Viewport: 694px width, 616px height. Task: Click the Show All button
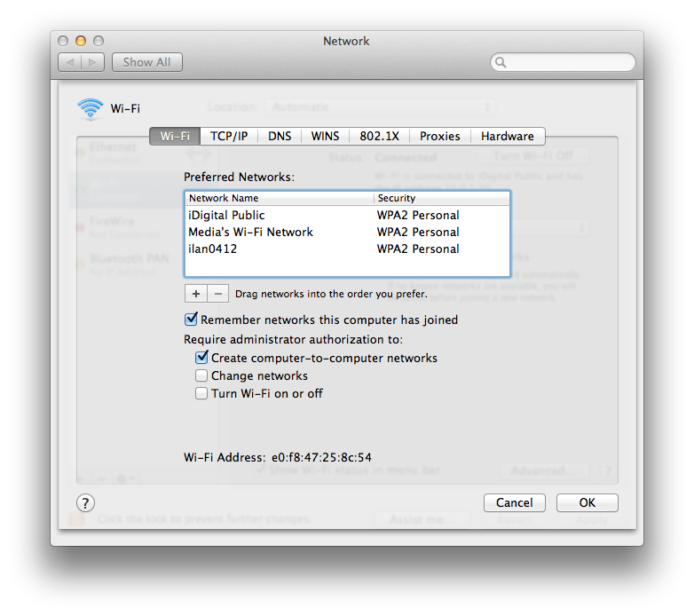pyautogui.click(x=147, y=62)
